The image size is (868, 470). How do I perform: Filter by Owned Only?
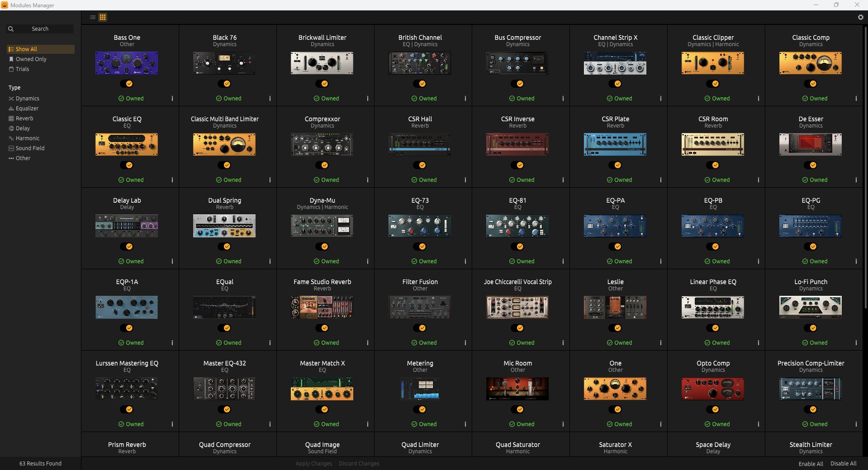tap(41, 59)
